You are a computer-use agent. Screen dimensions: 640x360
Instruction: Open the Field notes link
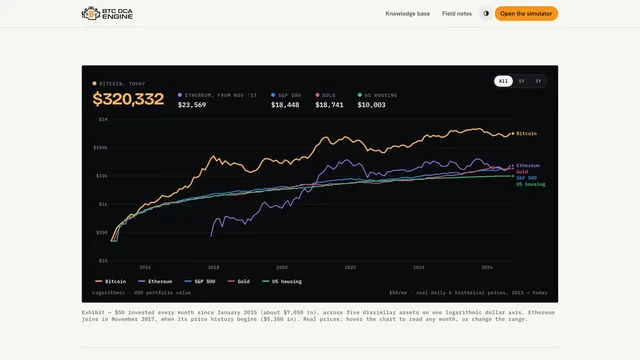point(457,13)
